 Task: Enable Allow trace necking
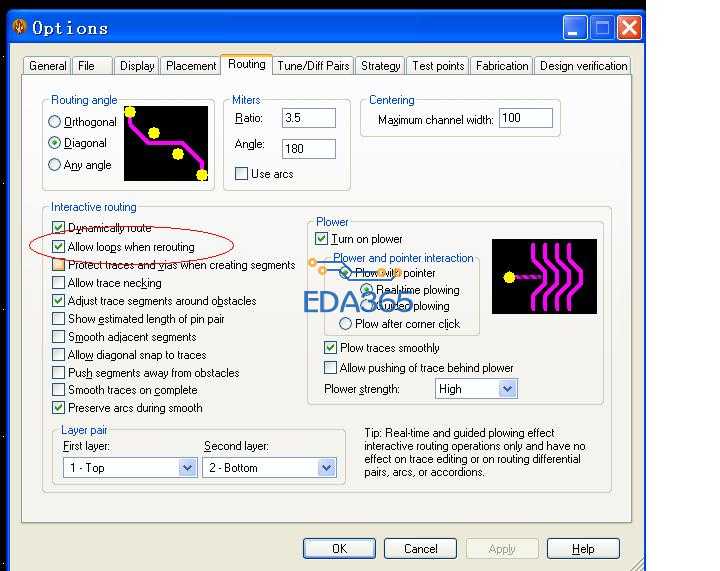(58, 282)
